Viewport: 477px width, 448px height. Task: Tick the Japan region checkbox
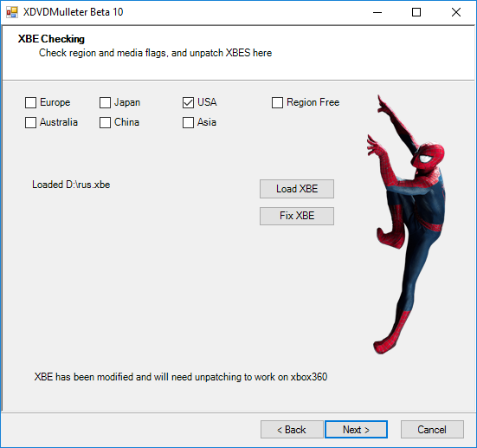(x=105, y=102)
